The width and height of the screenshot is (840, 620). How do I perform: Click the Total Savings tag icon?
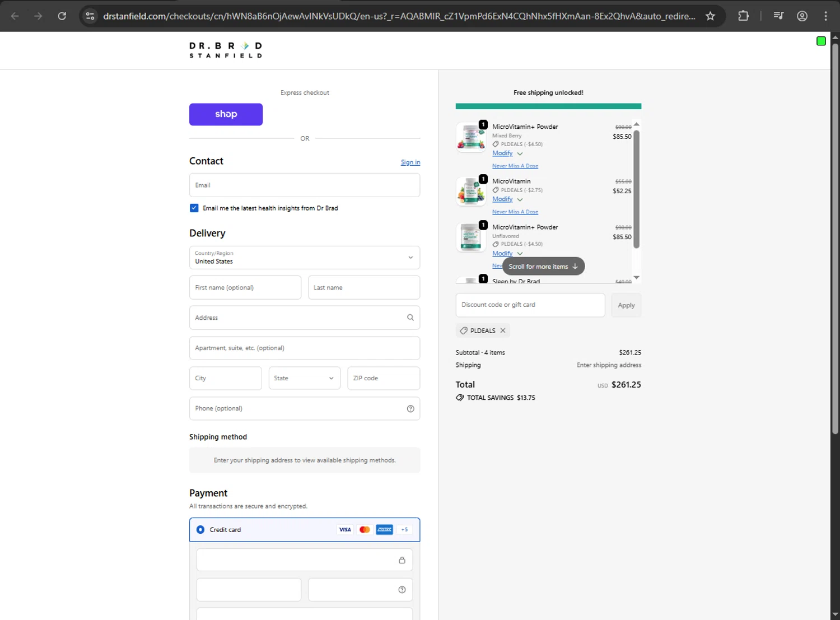(460, 398)
